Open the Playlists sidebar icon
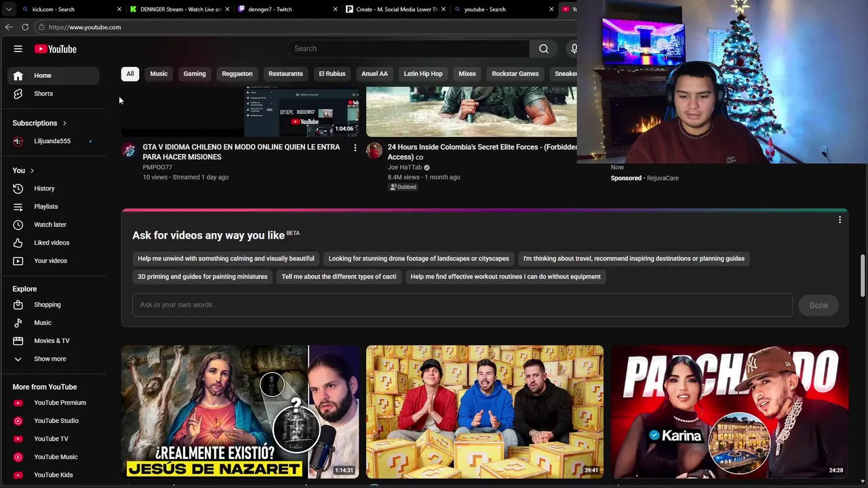This screenshot has height=488, width=868. (x=18, y=207)
